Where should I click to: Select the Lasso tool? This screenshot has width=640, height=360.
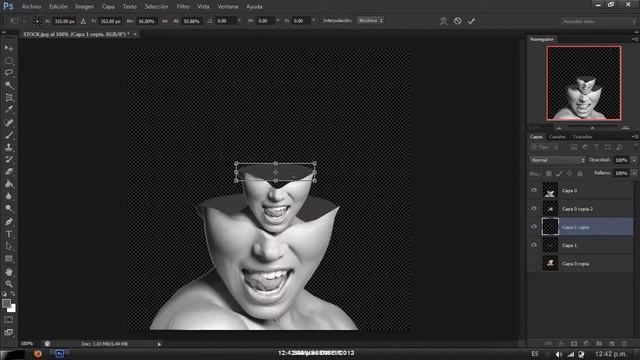click(x=9, y=73)
